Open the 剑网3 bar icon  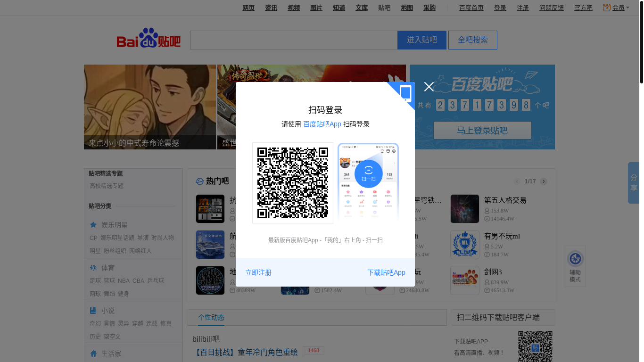pos(465,280)
